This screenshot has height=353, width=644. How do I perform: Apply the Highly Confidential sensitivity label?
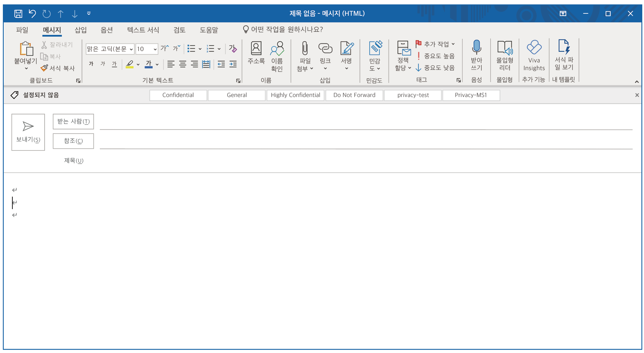pyautogui.click(x=295, y=95)
